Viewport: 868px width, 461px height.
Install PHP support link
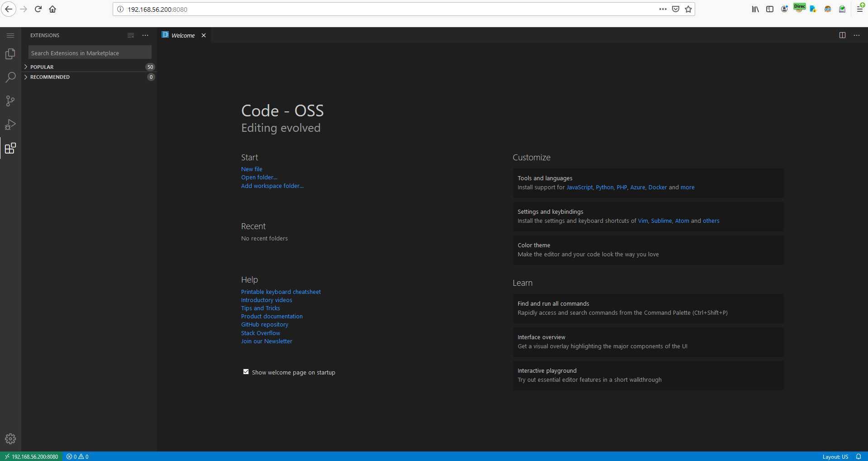622,187
